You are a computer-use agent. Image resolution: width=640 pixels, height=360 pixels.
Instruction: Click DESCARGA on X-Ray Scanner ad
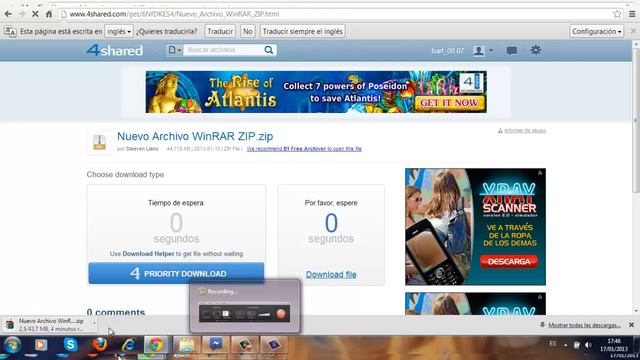509,262
